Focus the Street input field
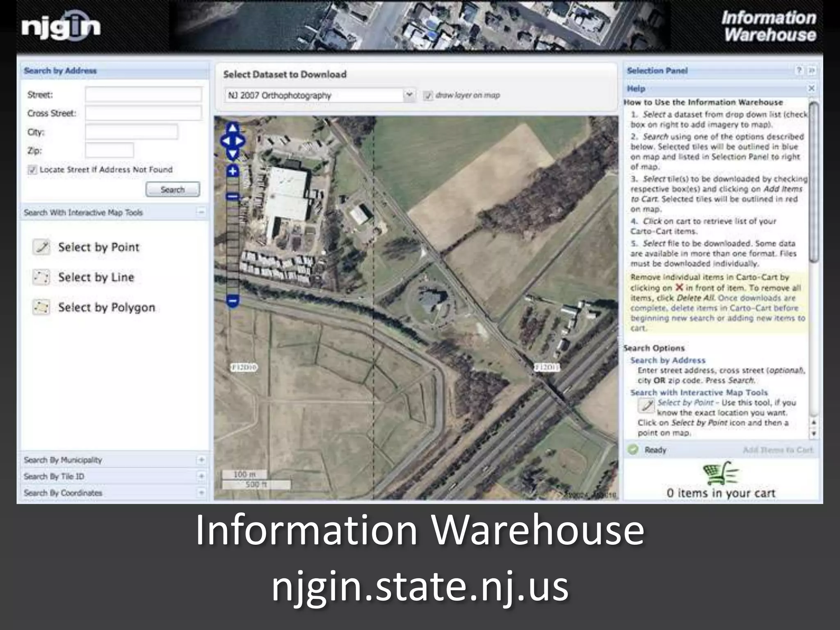Screen dimensions: 840x630 pyautogui.click(x=144, y=95)
